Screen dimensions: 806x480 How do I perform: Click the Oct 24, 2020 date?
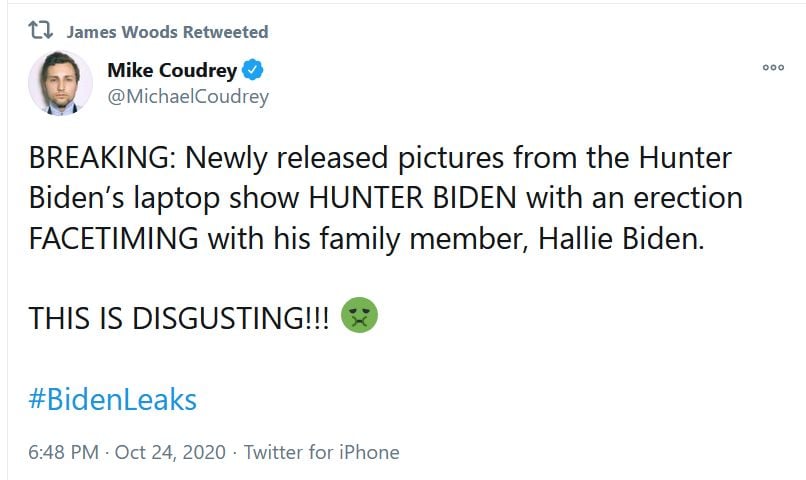click(170, 452)
